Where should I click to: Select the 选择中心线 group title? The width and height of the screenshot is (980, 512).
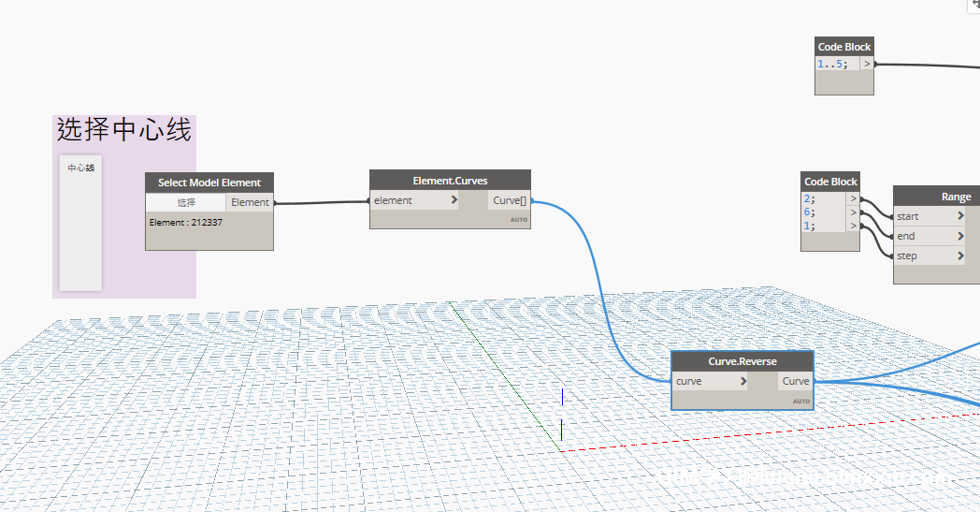point(124,129)
